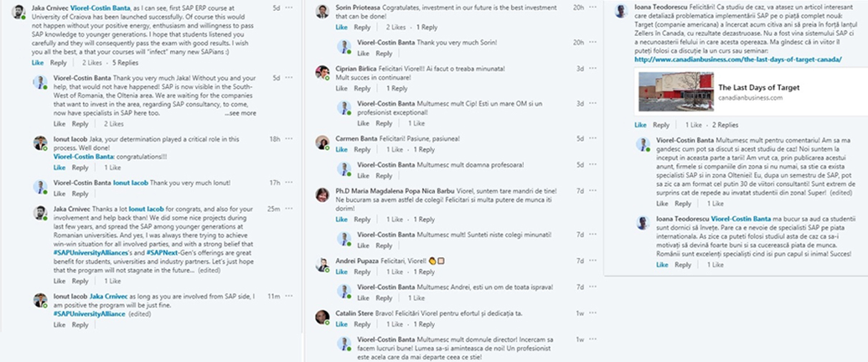The width and height of the screenshot is (868, 362).
Task: Toggle Like on the Target article comment
Action: click(x=641, y=125)
